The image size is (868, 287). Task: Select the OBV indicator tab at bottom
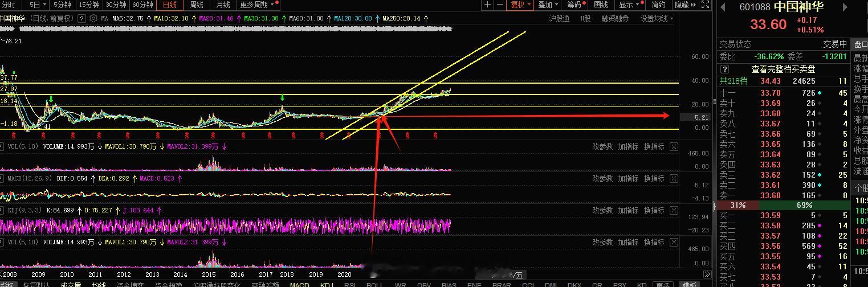423,284
